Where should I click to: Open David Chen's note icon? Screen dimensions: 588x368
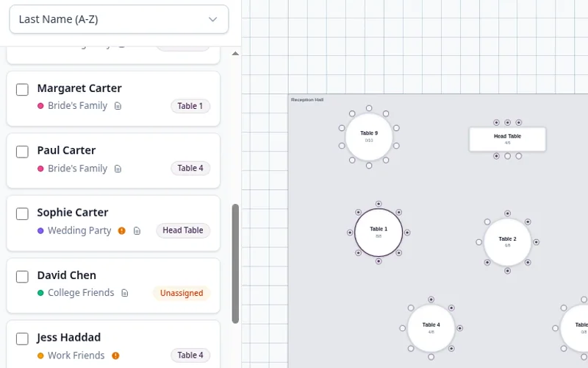(x=124, y=293)
